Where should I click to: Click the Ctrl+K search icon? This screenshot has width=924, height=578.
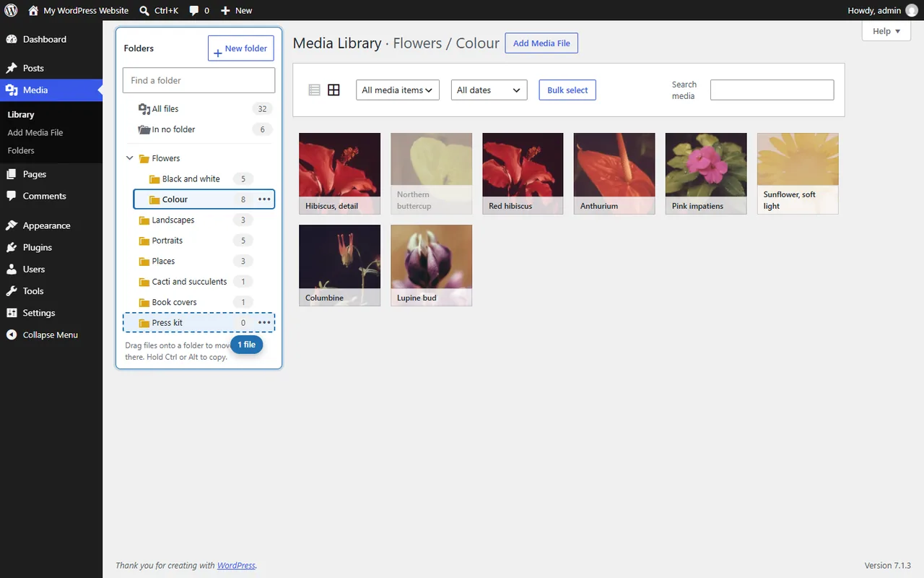144,10
